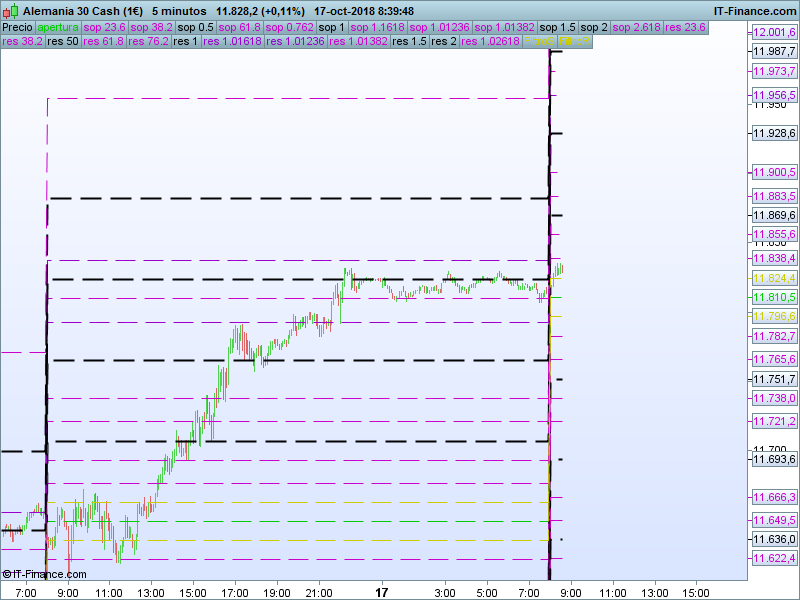Click the 11.900,5 price tag
Image resolution: width=800 pixels, height=600 pixels.
pos(774,172)
